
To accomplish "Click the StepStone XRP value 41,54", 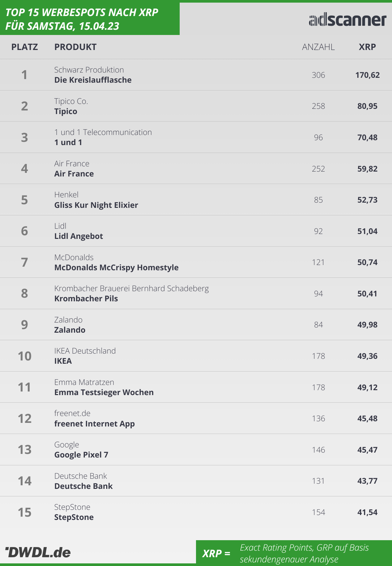I will coord(367,512).
